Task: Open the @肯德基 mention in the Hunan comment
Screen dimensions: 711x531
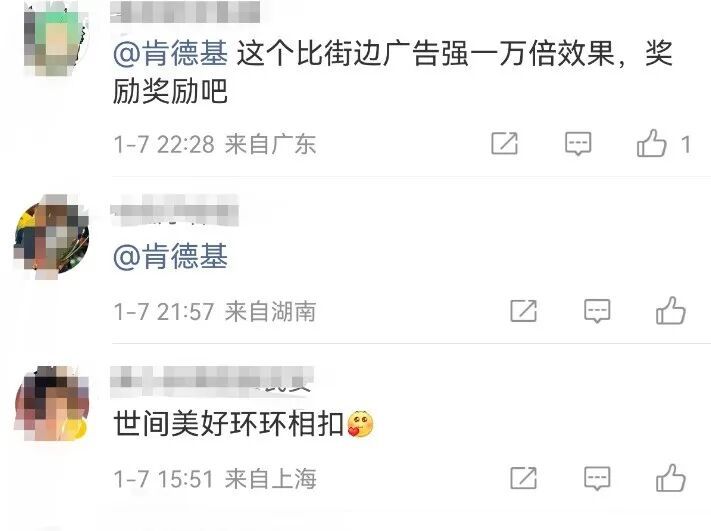Action: coord(170,256)
